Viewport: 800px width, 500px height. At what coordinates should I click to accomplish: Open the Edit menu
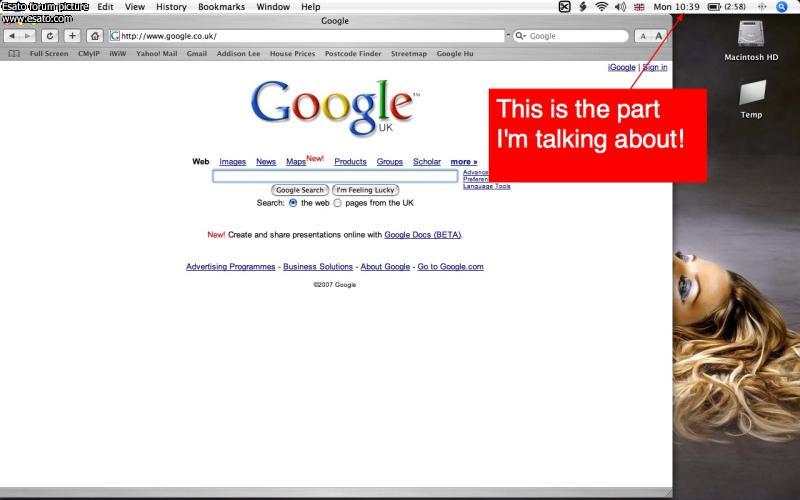point(106,7)
